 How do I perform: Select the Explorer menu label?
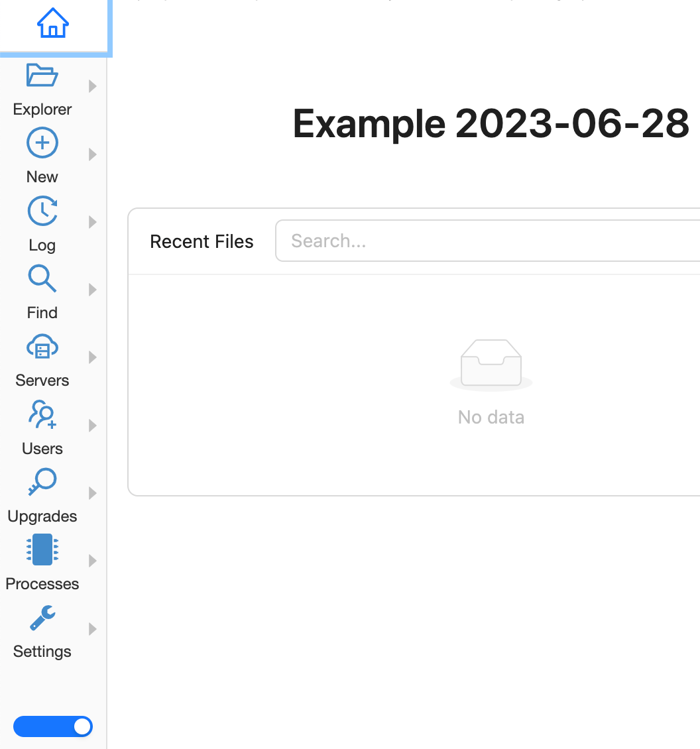(42, 109)
